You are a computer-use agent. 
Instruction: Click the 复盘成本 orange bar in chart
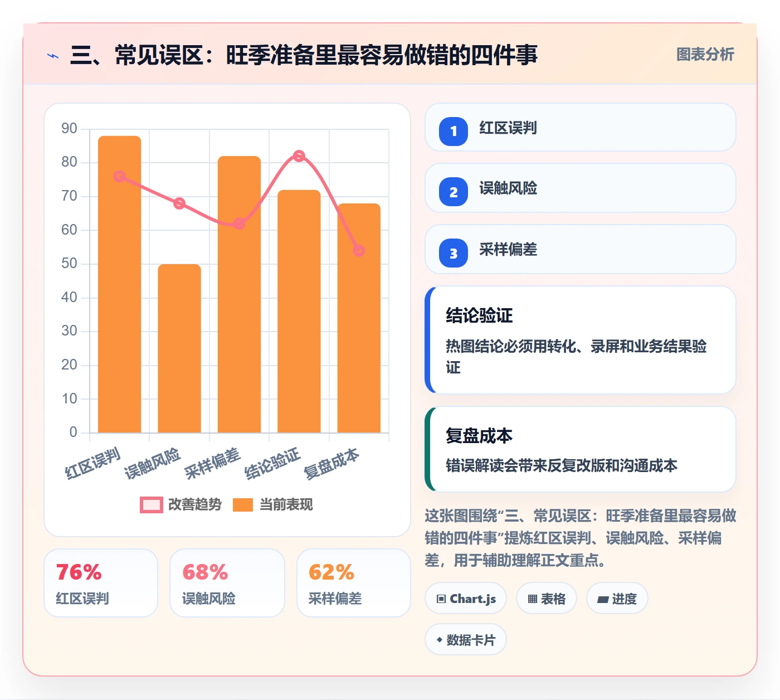(x=359, y=318)
